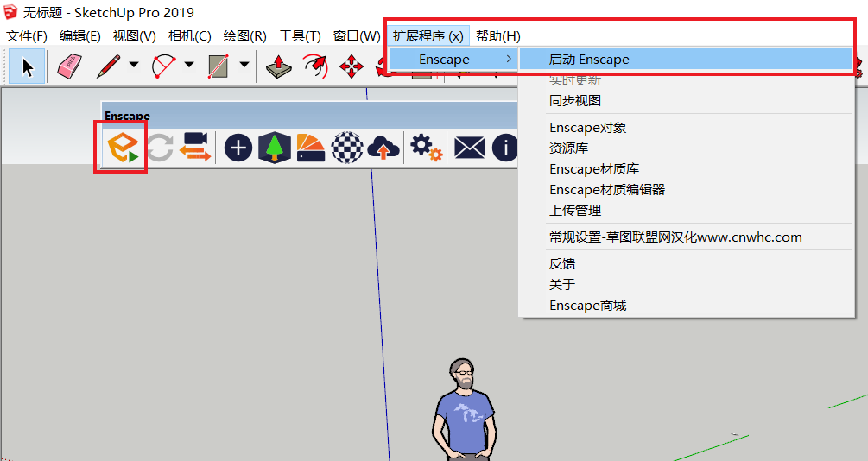Select the Arc drawing tool
Image resolution: width=868 pixels, height=461 pixels.
[163, 66]
